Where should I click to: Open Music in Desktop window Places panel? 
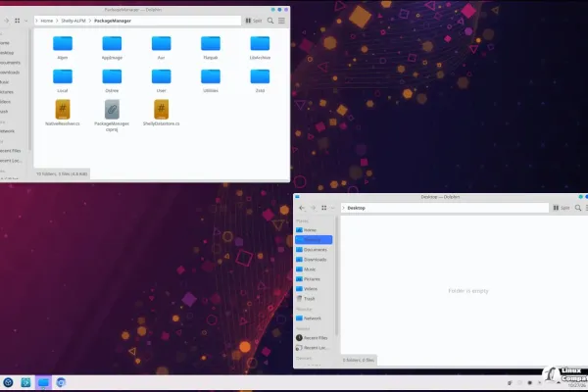[314, 269]
